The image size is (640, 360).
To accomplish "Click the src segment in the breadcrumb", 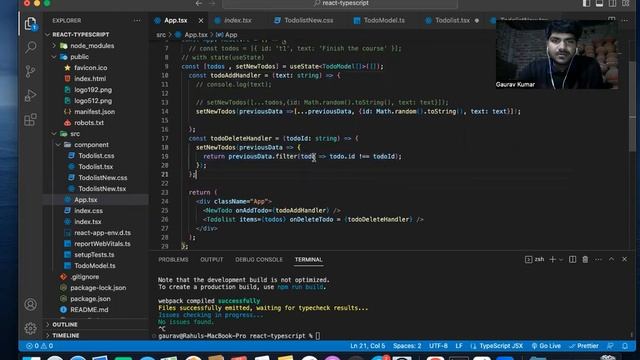I will [161, 35].
